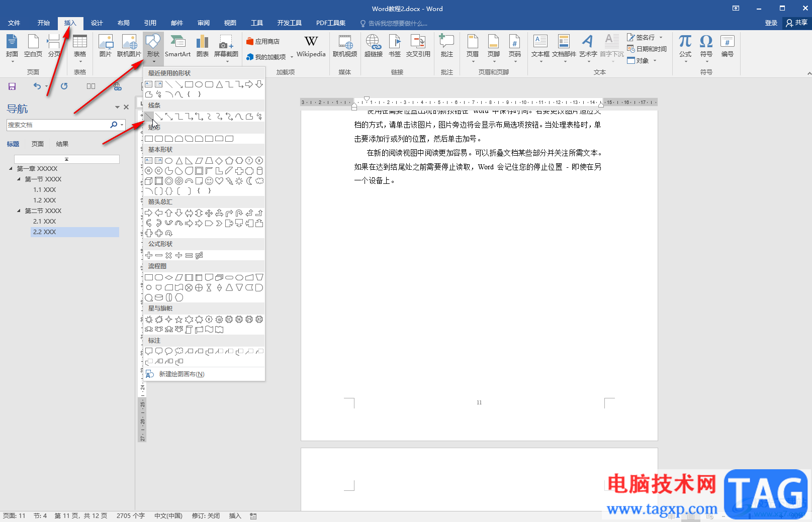Select the straight line in 线条 section
The image size is (812, 522).
point(149,117)
